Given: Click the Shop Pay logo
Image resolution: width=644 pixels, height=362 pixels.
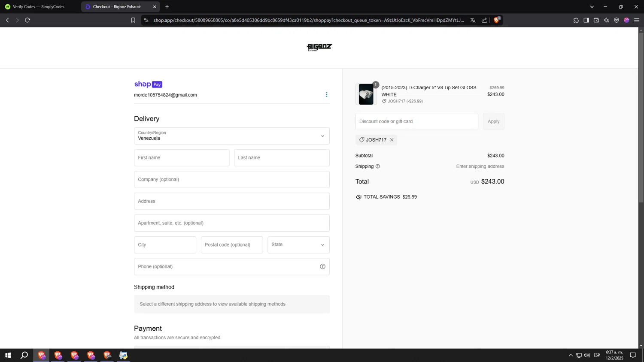Looking at the screenshot, I should coord(148,84).
